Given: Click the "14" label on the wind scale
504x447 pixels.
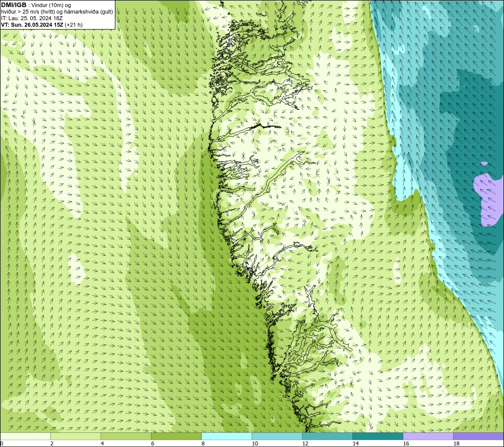Looking at the screenshot, I should (x=355, y=443).
